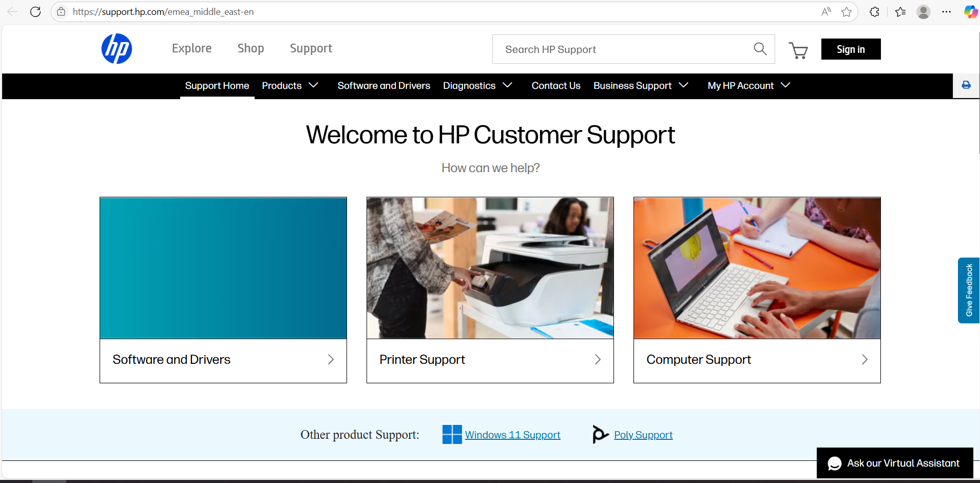Open the shopping cart icon
This screenshot has height=483, width=980.
[x=798, y=50]
